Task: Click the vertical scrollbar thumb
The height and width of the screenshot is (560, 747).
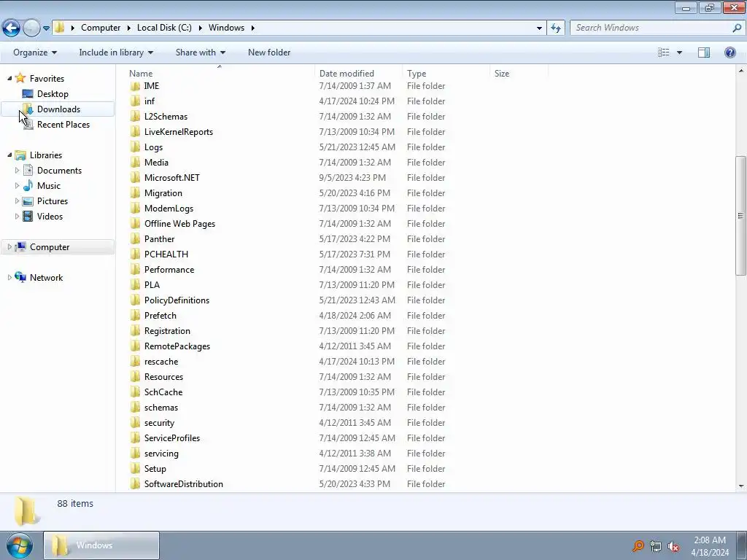Action: click(x=740, y=215)
